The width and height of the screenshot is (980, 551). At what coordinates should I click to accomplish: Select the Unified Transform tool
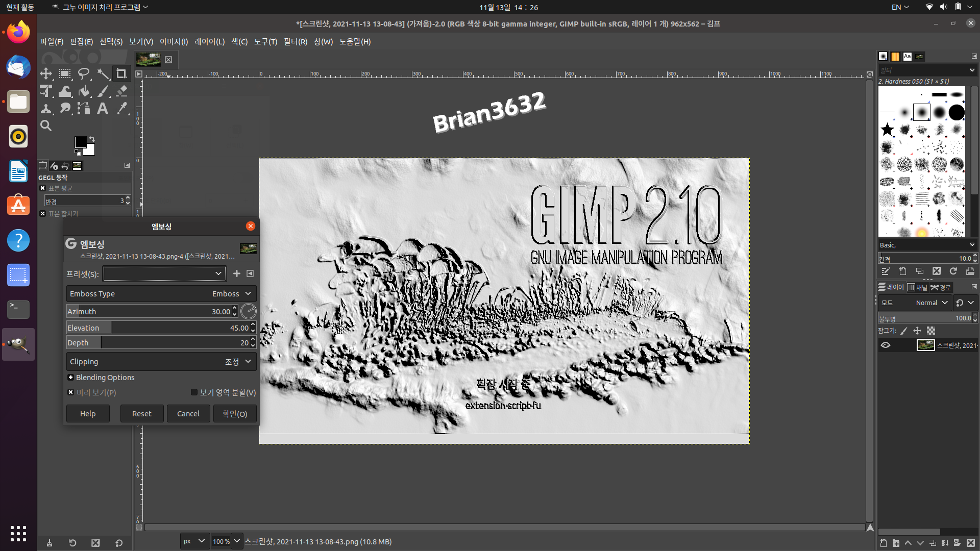[x=46, y=91]
